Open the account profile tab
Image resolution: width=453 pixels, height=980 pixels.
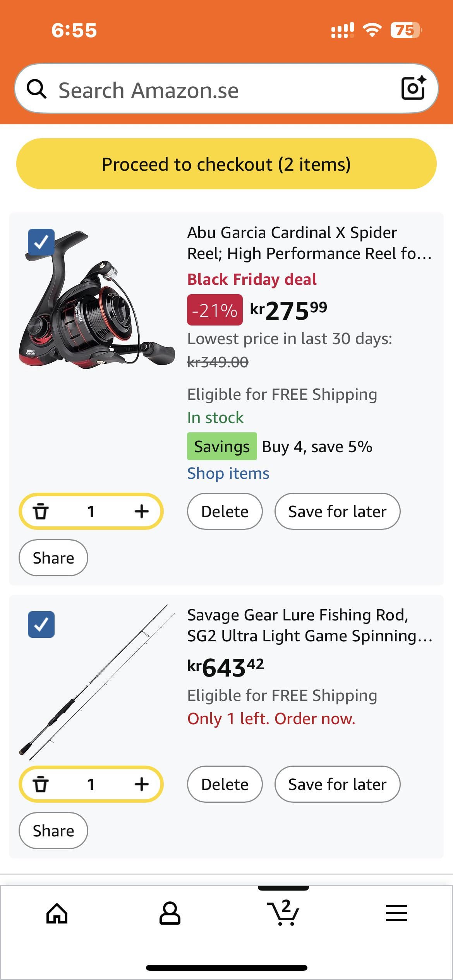coord(170,913)
